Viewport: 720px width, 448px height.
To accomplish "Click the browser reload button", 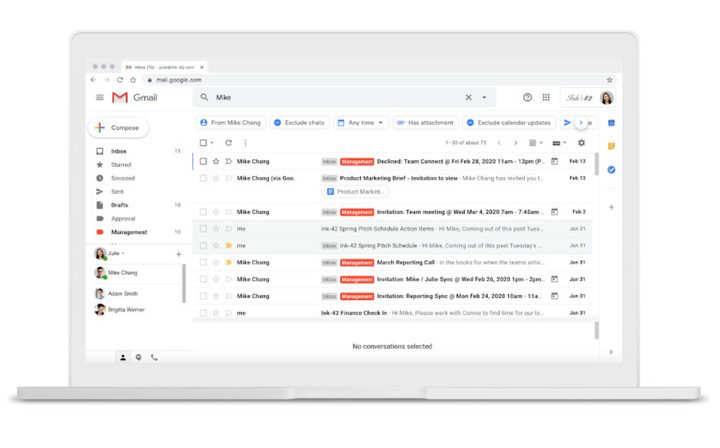I will click(120, 80).
